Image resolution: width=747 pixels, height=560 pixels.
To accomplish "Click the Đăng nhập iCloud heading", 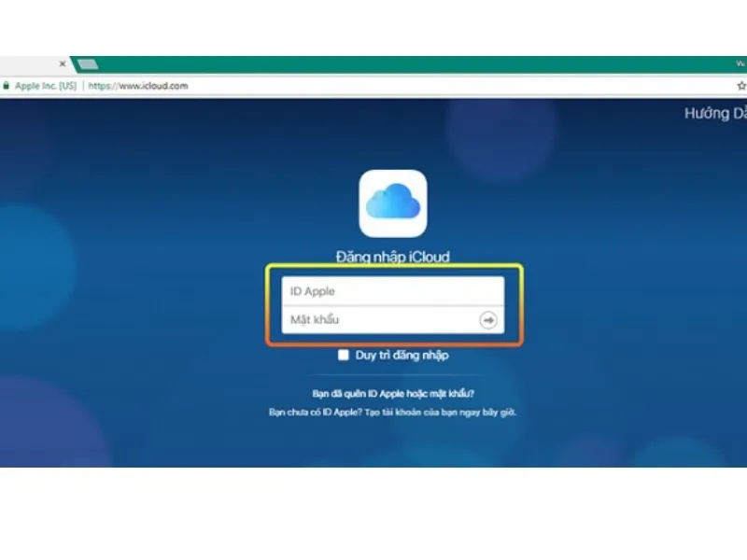I will click(393, 257).
